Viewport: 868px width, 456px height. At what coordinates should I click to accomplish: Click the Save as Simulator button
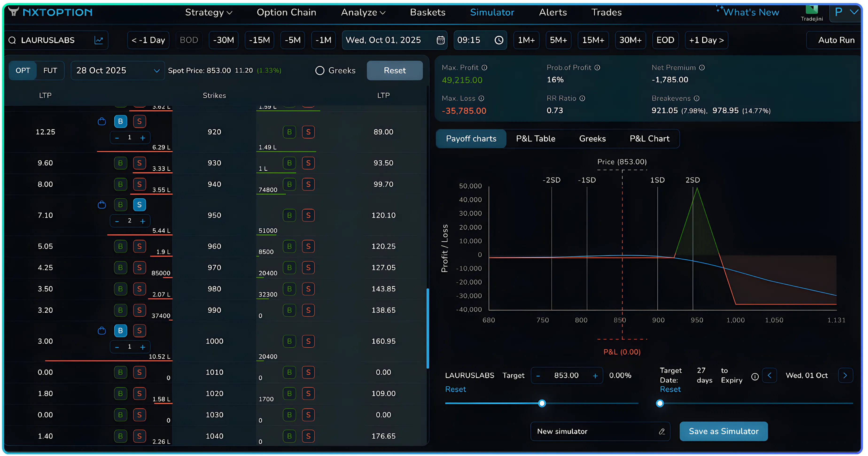(x=724, y=432)
